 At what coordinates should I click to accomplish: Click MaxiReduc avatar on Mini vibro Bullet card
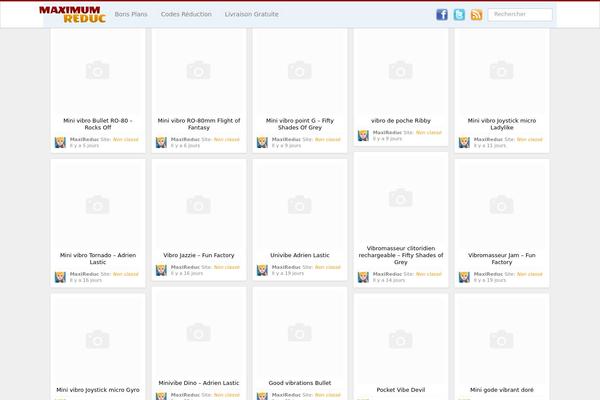pos(60,142)
